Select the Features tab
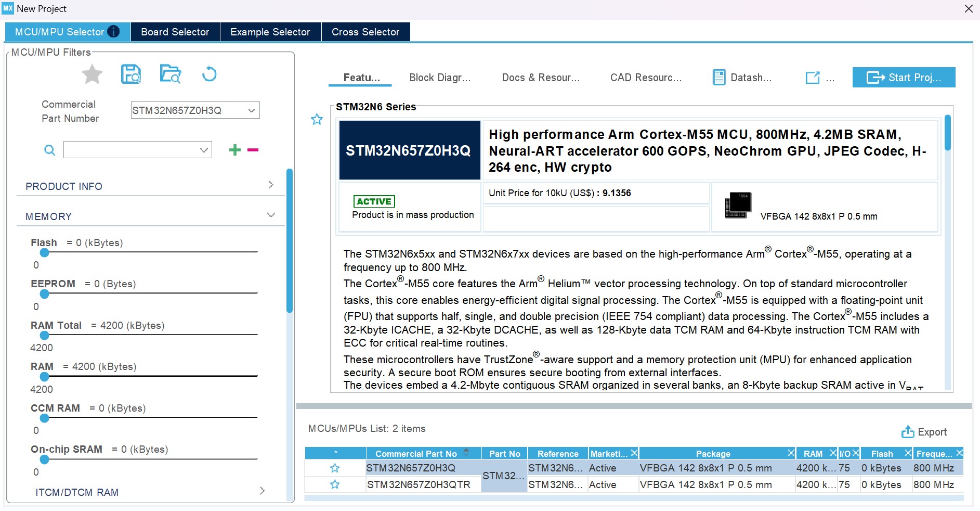The width and height of the screenshot is (980, 511). click(x=361, y=78)
